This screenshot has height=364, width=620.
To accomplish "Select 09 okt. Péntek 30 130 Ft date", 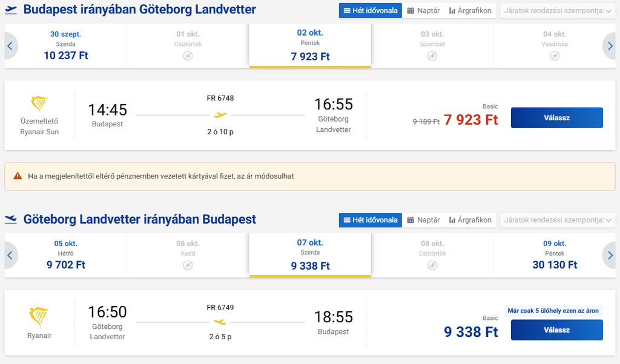I will [555, 255].
